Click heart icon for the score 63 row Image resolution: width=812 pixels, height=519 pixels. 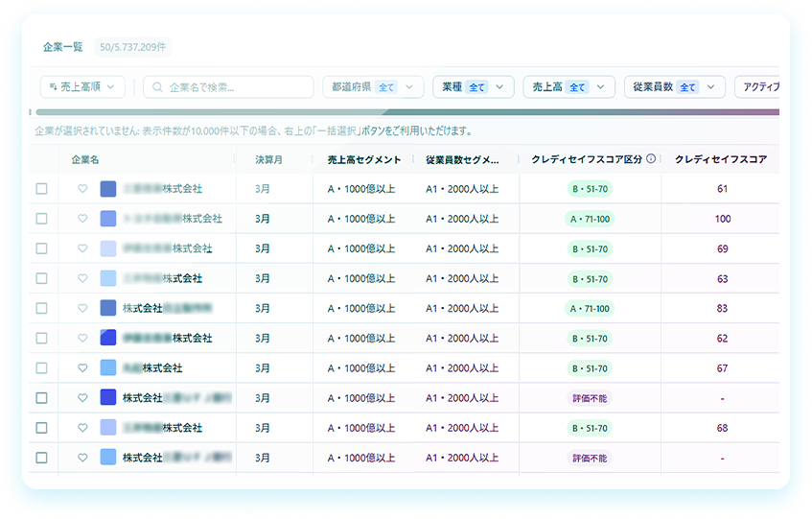click(82, 278)
